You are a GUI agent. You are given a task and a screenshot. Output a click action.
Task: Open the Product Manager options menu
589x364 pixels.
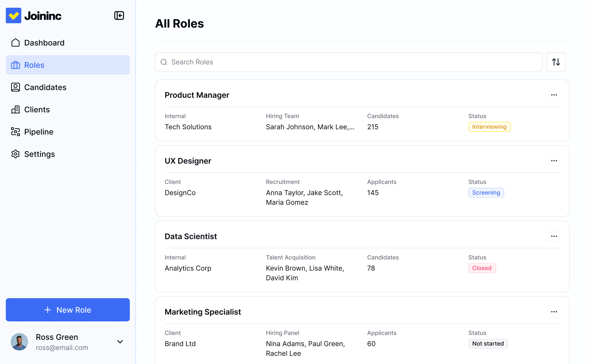(x=554, y=95)
